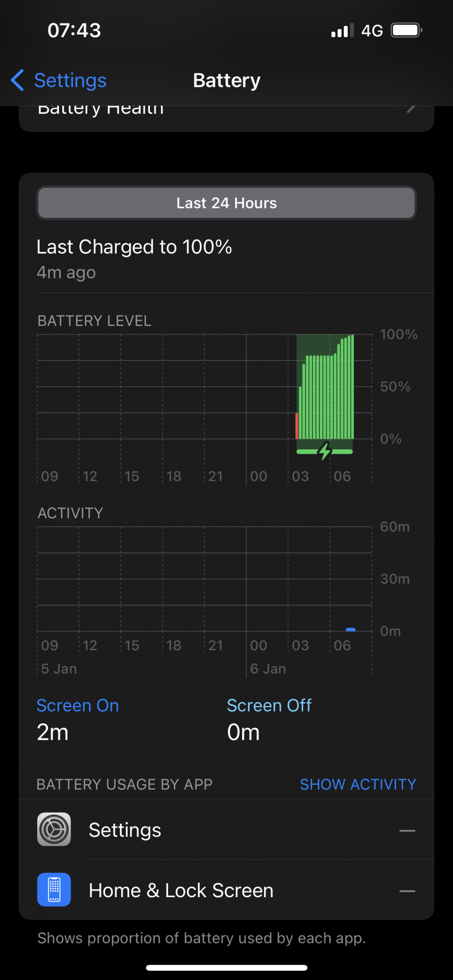This screenshot has width=453, height=980.
Task: Tap the blue back chevron icon
Action: click(x=17, y=80)
